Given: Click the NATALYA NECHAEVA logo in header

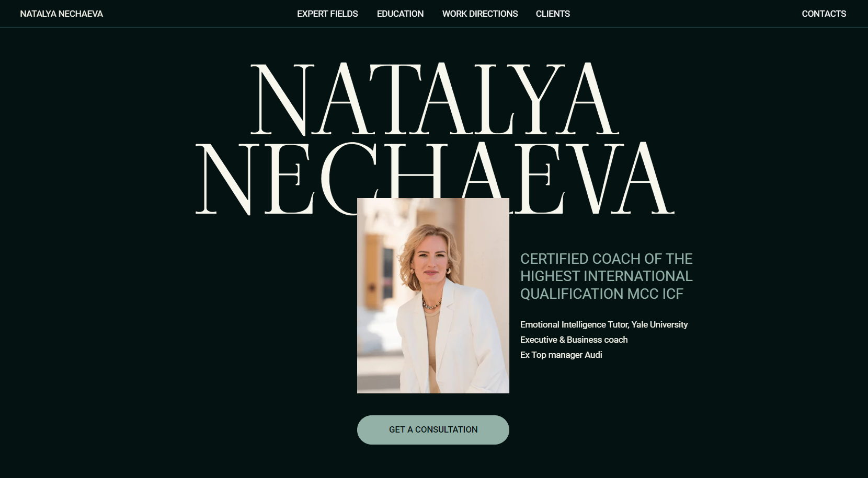Looking at the screenshot, I should pos(61,14).
